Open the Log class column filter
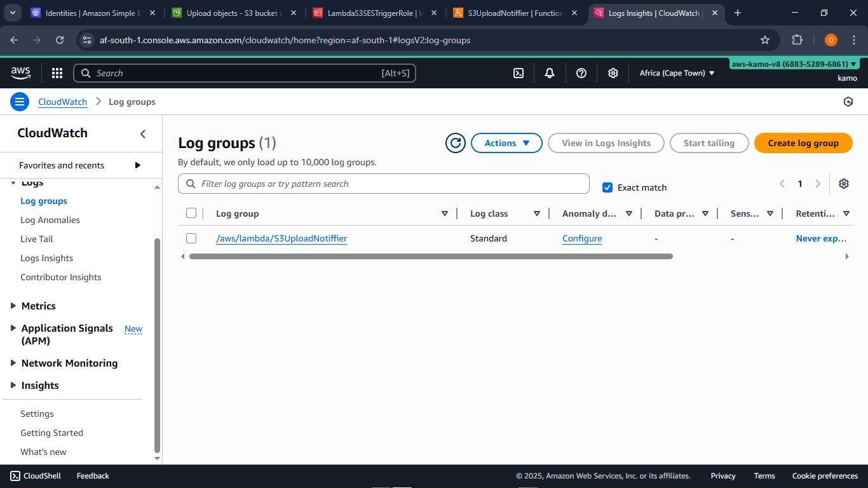Image resolution: width=868 pixels, height=488 pixels. (537, 213)
